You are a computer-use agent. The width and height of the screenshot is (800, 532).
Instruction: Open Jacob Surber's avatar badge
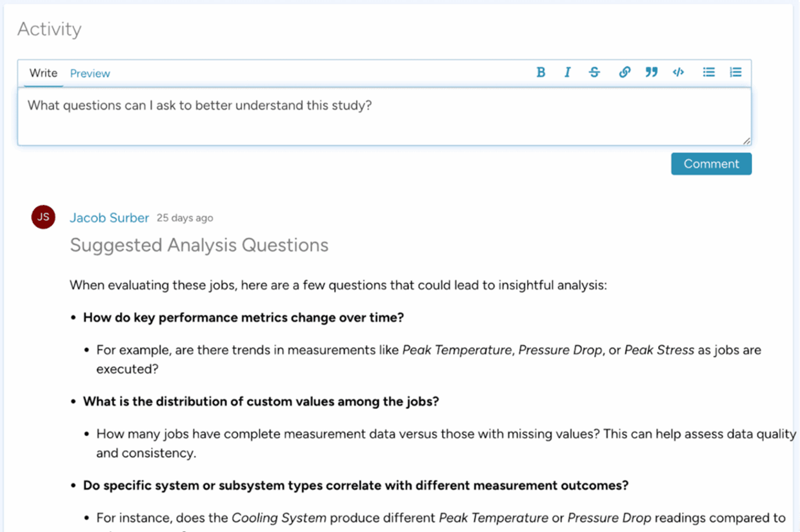[43, 217]
